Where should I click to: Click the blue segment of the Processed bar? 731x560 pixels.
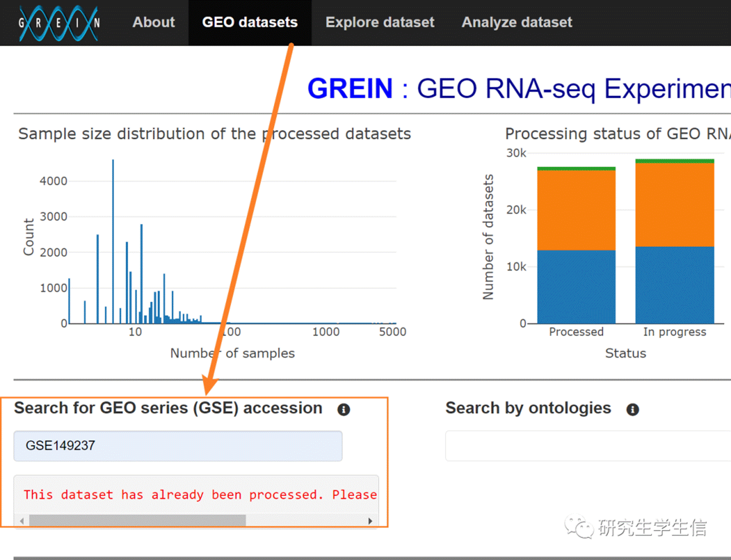pyautogui.click(x=576, y=287)
